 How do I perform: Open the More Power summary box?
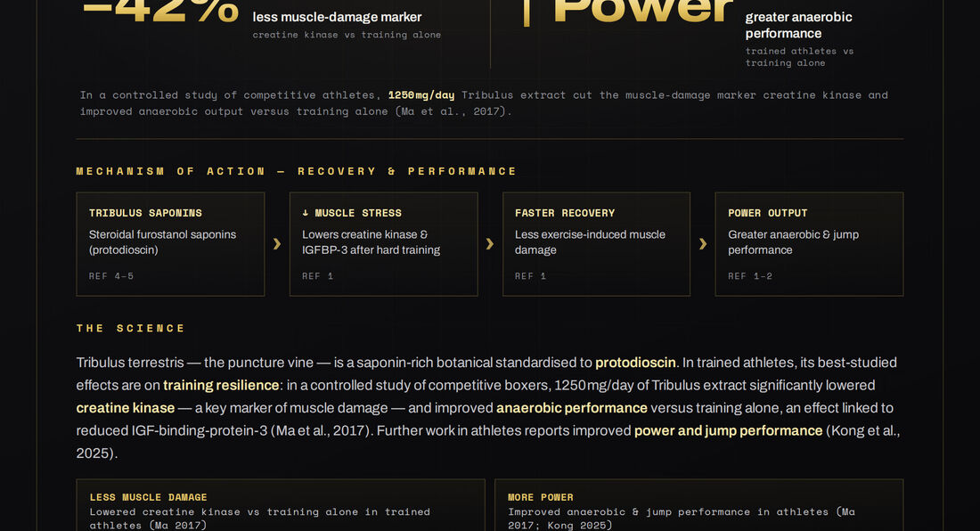coord(698,505)
